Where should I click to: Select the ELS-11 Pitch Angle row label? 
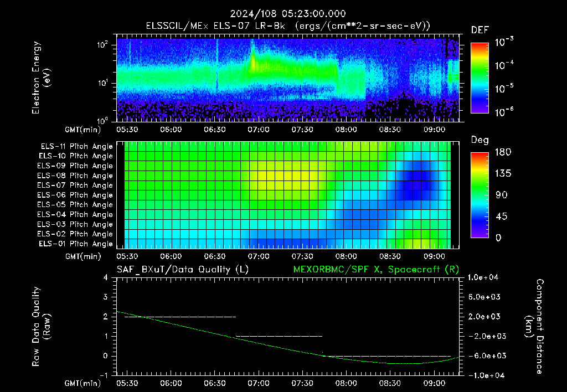76,147
